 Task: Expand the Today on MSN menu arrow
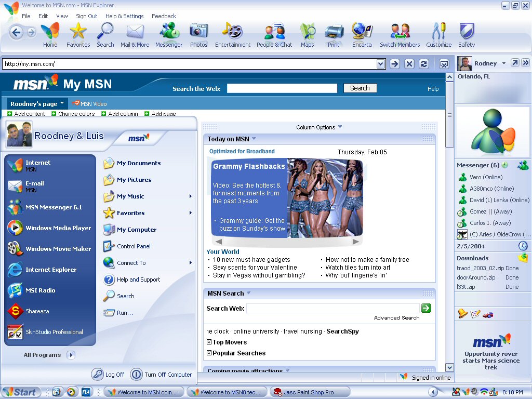click(254, 138)
